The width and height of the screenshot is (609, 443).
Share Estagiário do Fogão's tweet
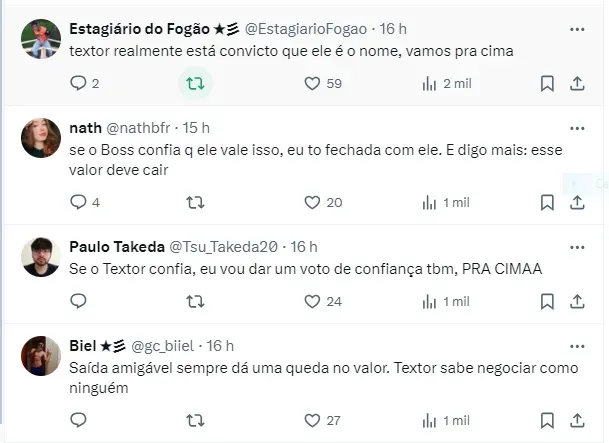[x=577, y=84]
